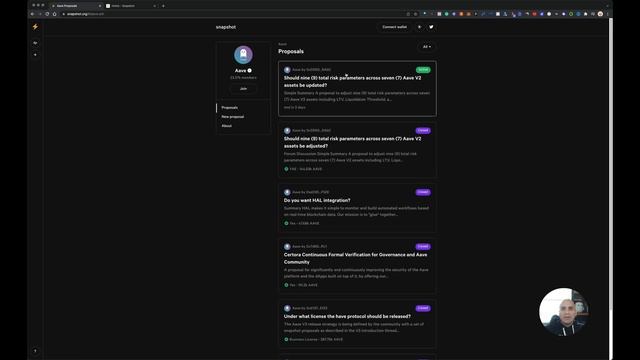Click the Join button under Aave

click(x=243, y=89)
